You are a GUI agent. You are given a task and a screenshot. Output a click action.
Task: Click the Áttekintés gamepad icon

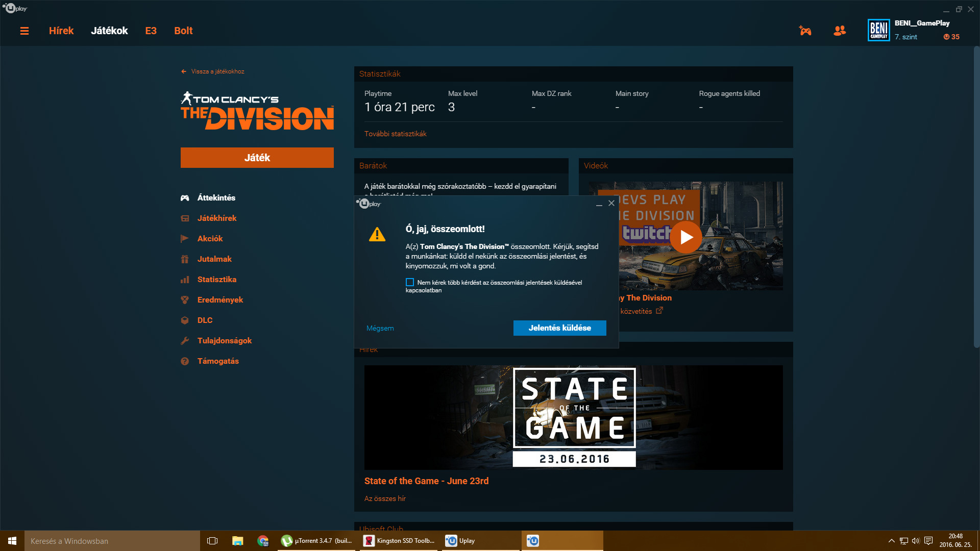185,198
